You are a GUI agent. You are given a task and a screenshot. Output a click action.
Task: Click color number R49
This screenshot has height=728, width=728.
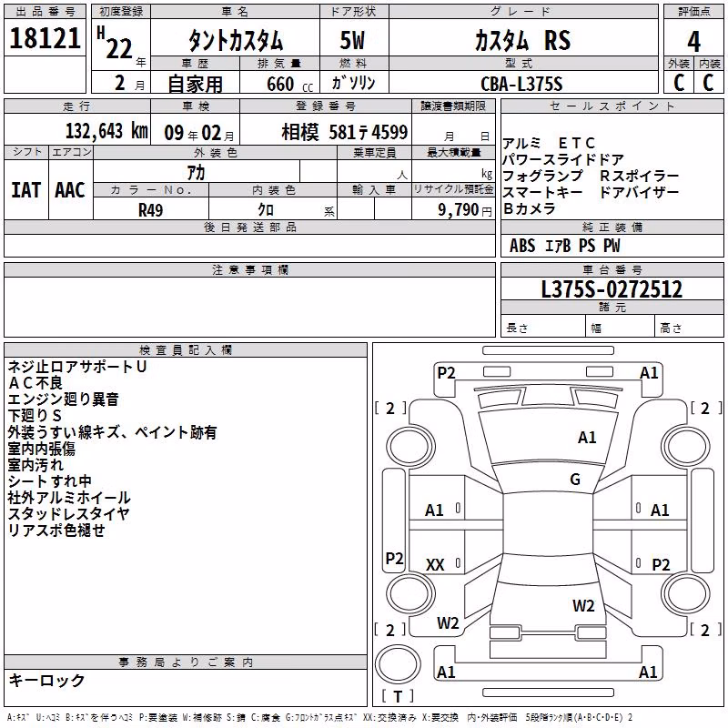(x=150, y=210)
